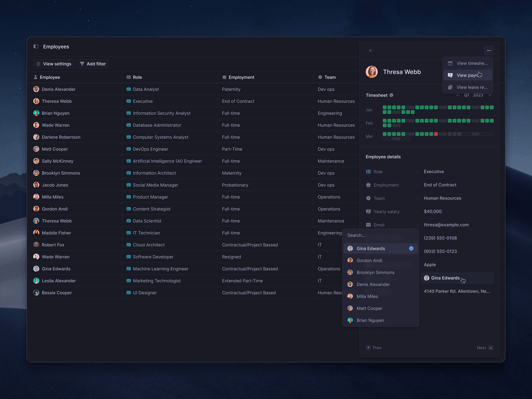Viewport: 532px width, 399px height.
Task: Click the Next button in detail panel
Action: (485, 348)
